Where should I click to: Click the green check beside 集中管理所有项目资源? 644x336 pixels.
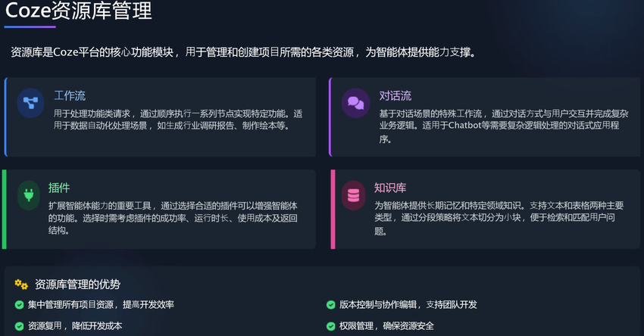click(19, 305)
